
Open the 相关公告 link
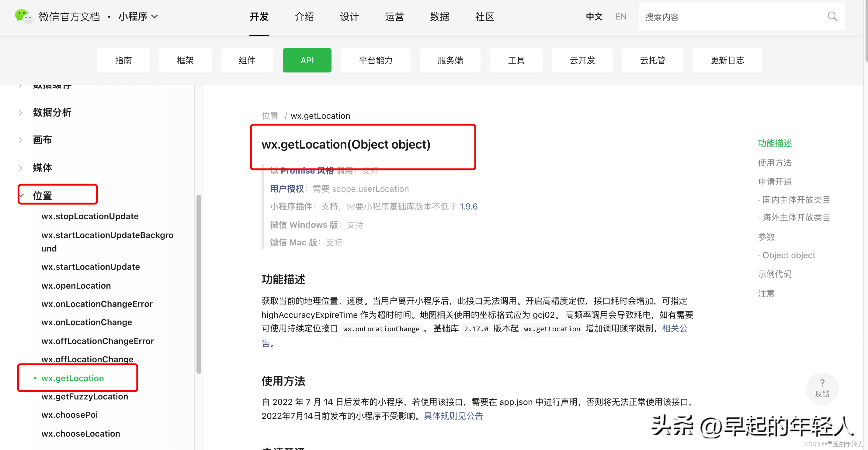coord(675,328)
